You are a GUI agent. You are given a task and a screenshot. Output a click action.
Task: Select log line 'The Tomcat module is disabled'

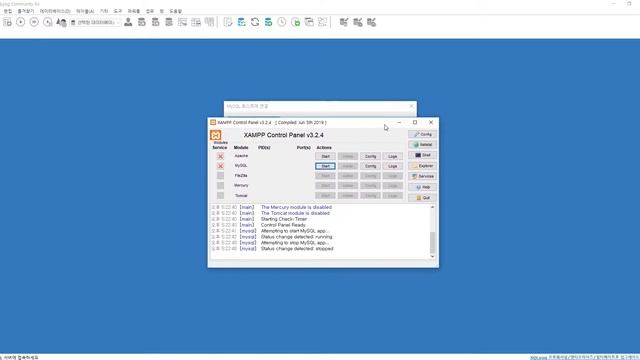click(x=295, y=213)
